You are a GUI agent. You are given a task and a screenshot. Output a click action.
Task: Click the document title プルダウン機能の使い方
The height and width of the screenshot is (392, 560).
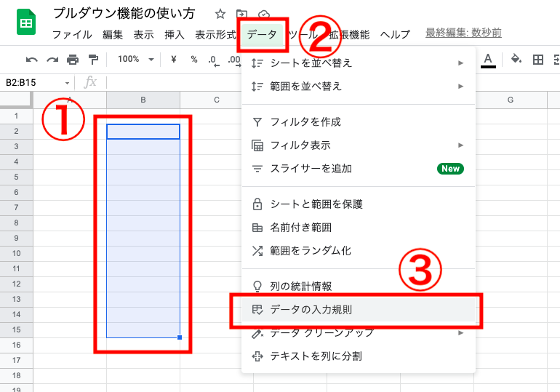click(x=124, y=14)
